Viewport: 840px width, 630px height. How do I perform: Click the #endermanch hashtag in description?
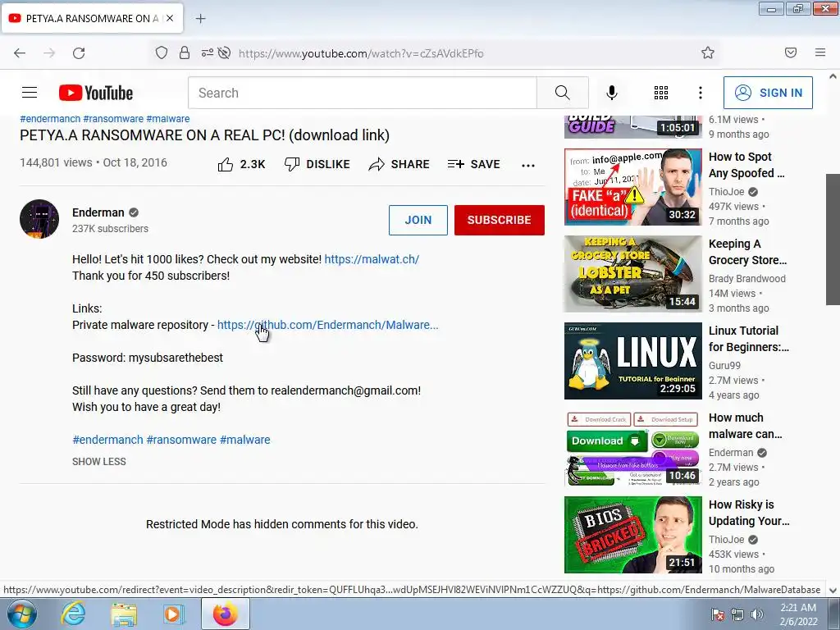tap(107, 440)
